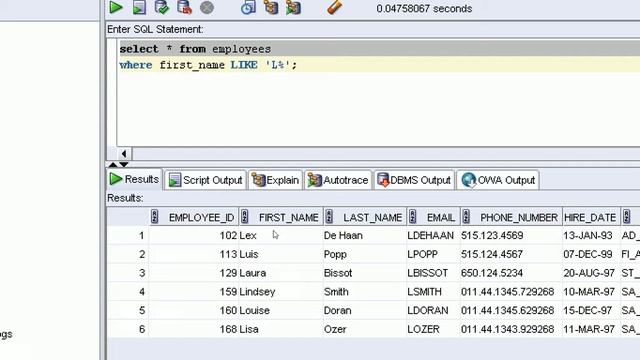
Task: Clear the editor with the eraser icon
Action: click(x=334, y=7)
